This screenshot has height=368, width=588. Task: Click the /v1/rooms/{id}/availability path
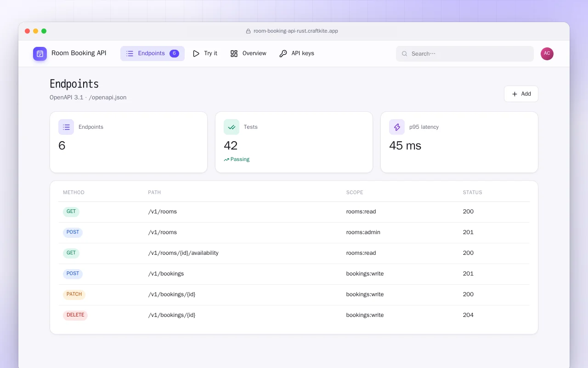(x=183, y=253)
